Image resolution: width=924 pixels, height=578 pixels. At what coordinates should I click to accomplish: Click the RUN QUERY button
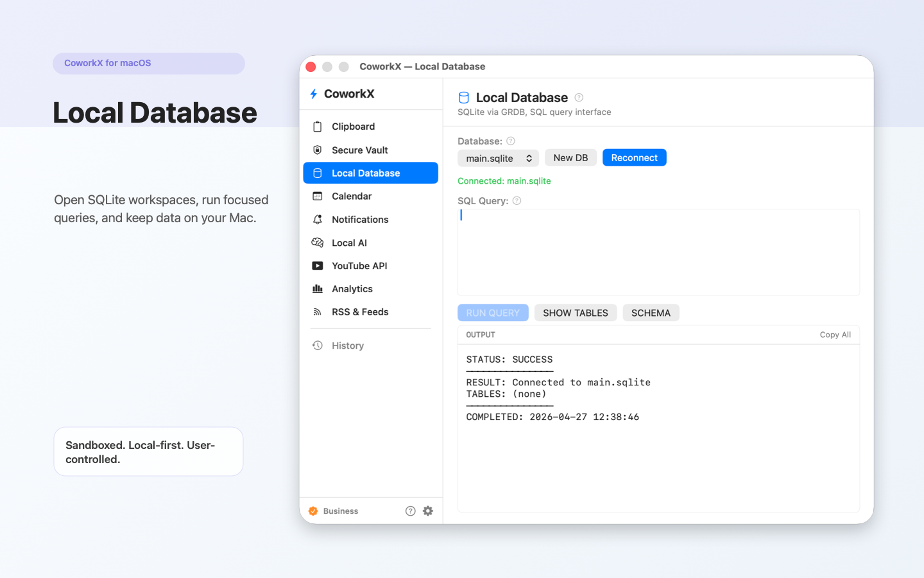click(493, 313)
